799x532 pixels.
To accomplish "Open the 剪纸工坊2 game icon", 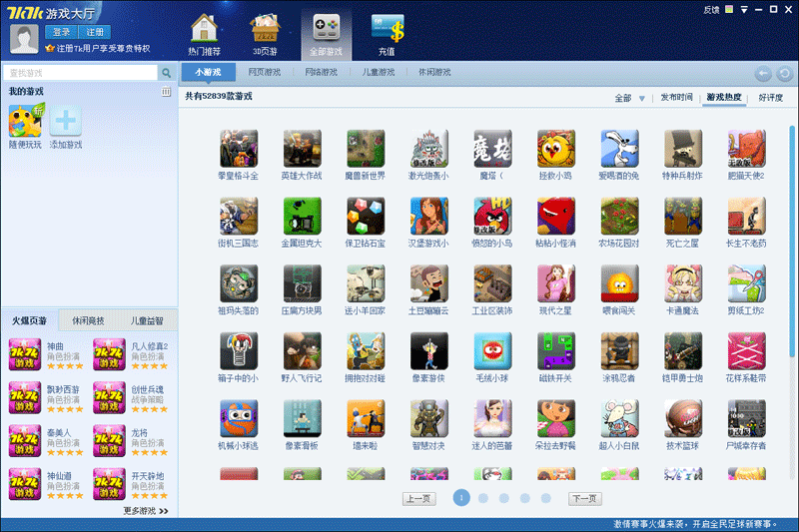I will pyautogui.click(x=746, y=283).
